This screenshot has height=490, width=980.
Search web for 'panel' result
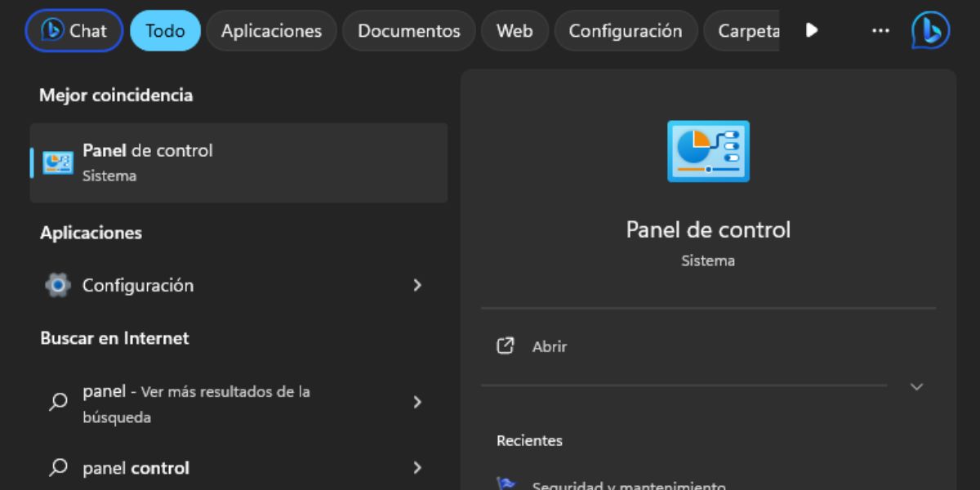238,404
